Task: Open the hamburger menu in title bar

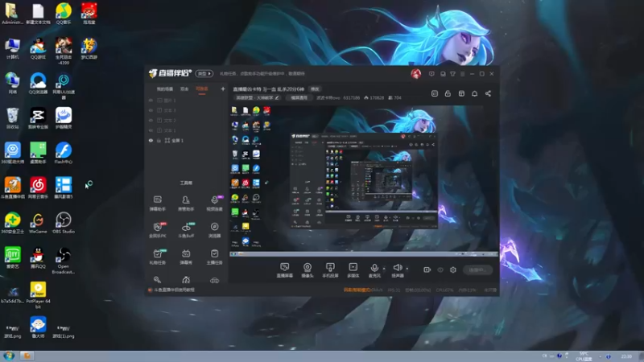Action: click(462, 74)
